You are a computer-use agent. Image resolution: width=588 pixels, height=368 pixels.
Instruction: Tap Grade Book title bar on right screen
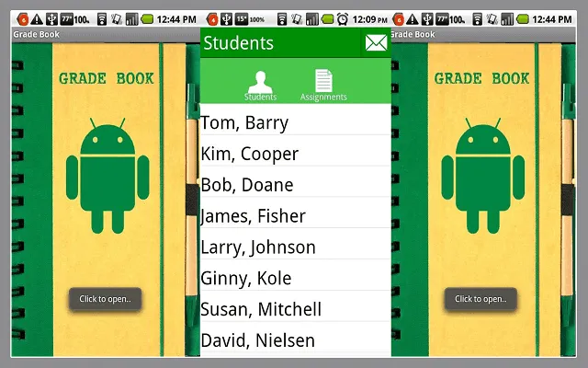coord(483,35)
